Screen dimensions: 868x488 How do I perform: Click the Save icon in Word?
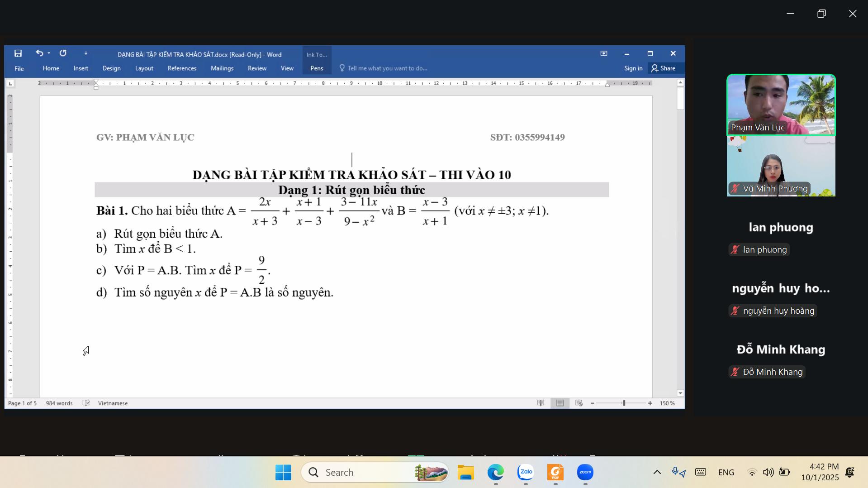[18, 53]
